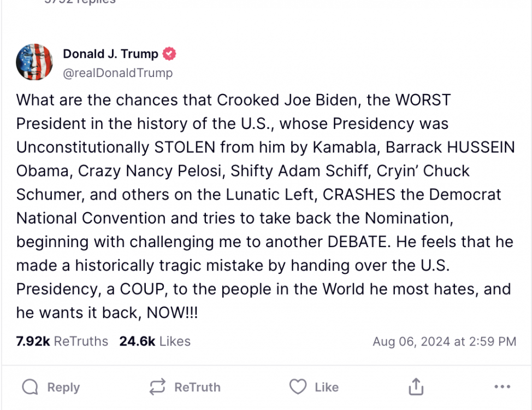Open the three-dot more options menu
The width and height of the screenshot is (532, 410).
tap(502, 387)
